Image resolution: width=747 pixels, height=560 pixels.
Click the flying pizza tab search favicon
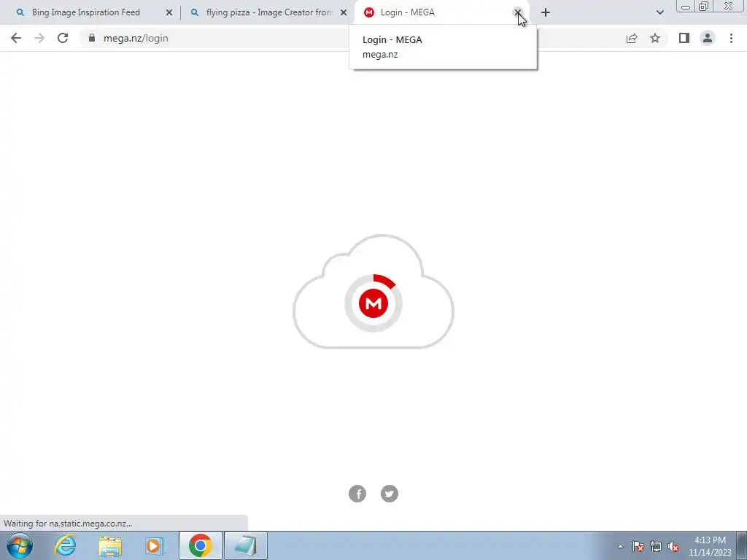tap(194, 12)
